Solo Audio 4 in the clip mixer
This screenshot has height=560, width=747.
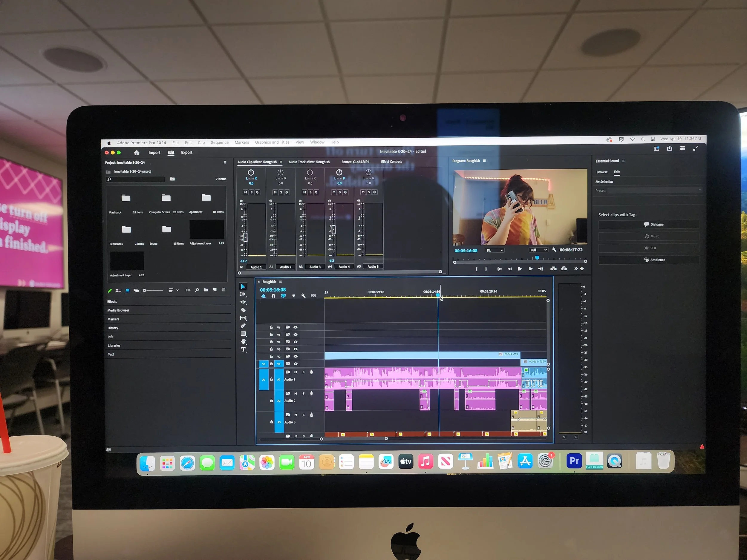click(339, 192)
